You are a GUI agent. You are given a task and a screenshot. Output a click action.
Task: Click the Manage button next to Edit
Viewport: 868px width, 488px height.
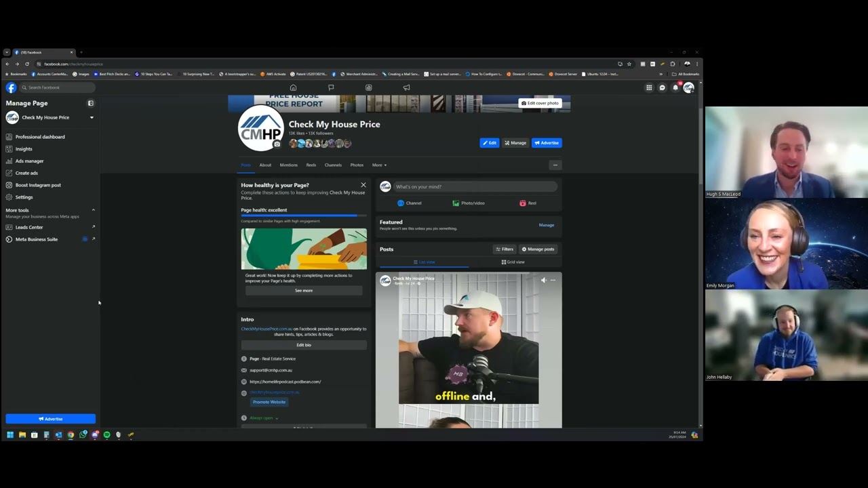click(x=515, y=143)
